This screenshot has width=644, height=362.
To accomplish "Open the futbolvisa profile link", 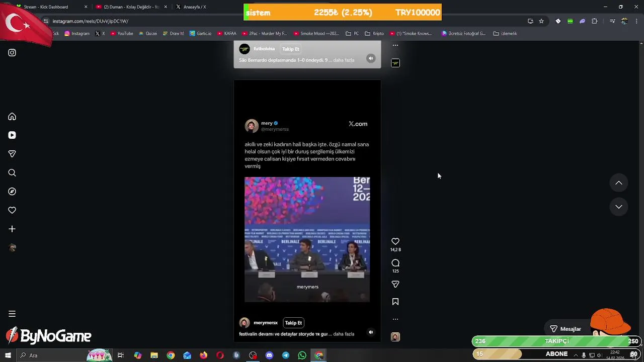I will [x=264, y=49].
